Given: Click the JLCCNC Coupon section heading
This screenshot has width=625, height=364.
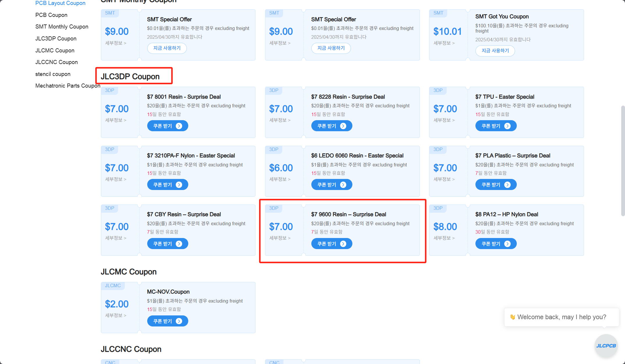Looking at the screenshot, I should click(131, 349).
